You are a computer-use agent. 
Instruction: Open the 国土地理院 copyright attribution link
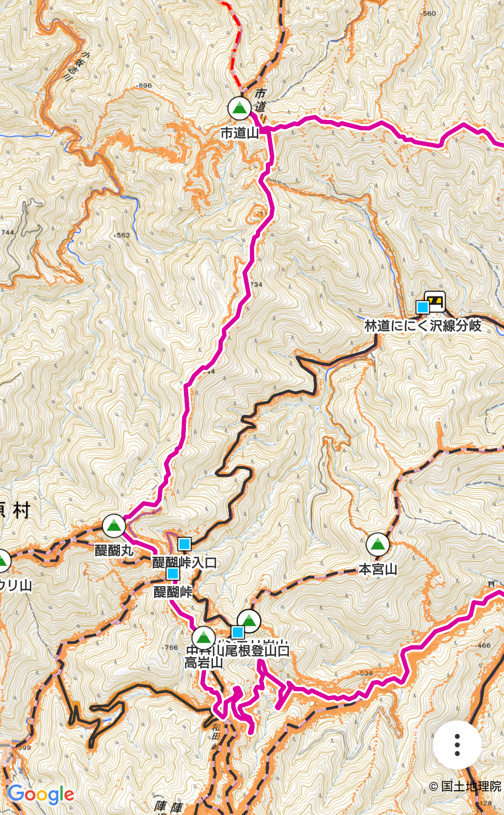[x=465, y=787]
